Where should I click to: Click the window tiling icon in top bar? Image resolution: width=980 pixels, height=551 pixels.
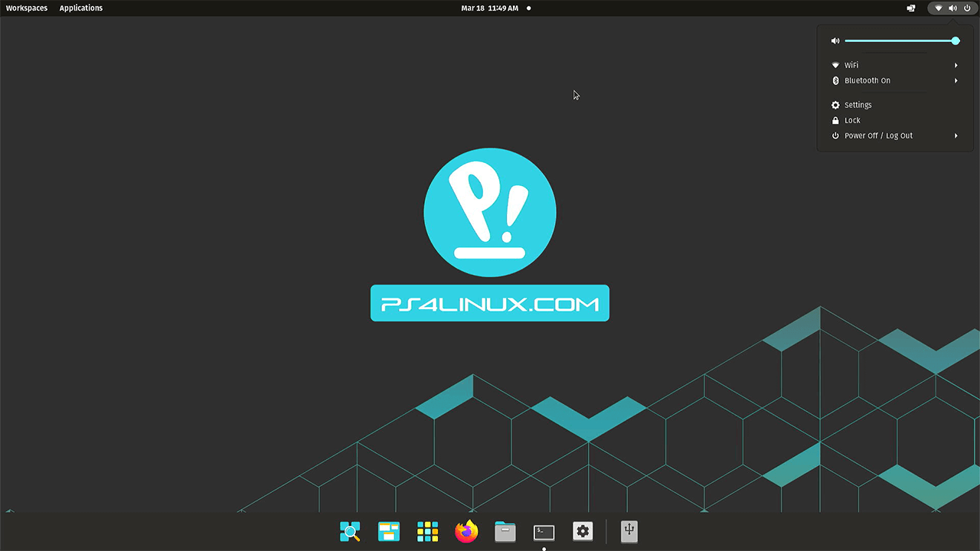coord(911,8)
